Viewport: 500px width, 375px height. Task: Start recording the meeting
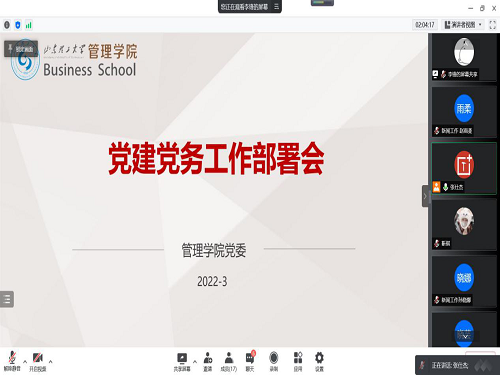coord(274,362)
